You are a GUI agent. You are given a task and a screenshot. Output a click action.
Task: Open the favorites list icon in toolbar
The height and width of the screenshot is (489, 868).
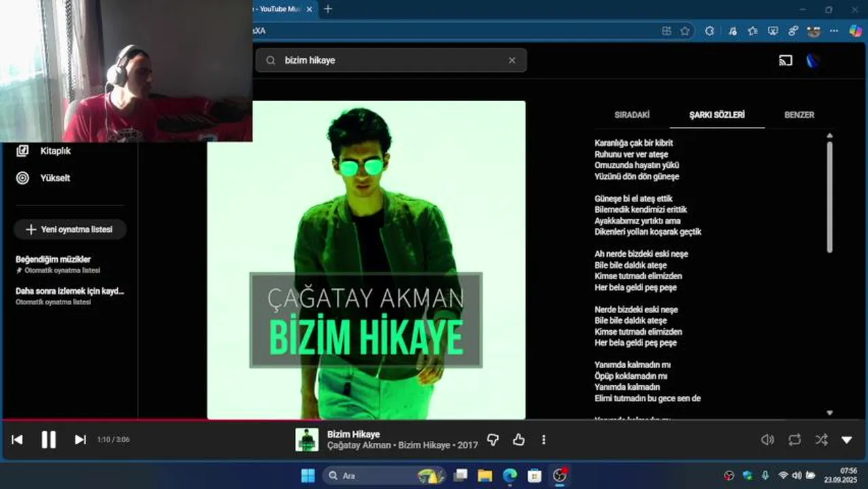point(753,31)
